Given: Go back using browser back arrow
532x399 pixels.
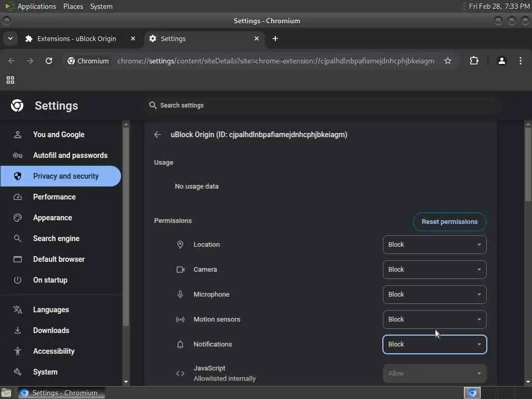Looking at the screenshot, I should click(11, 61).
